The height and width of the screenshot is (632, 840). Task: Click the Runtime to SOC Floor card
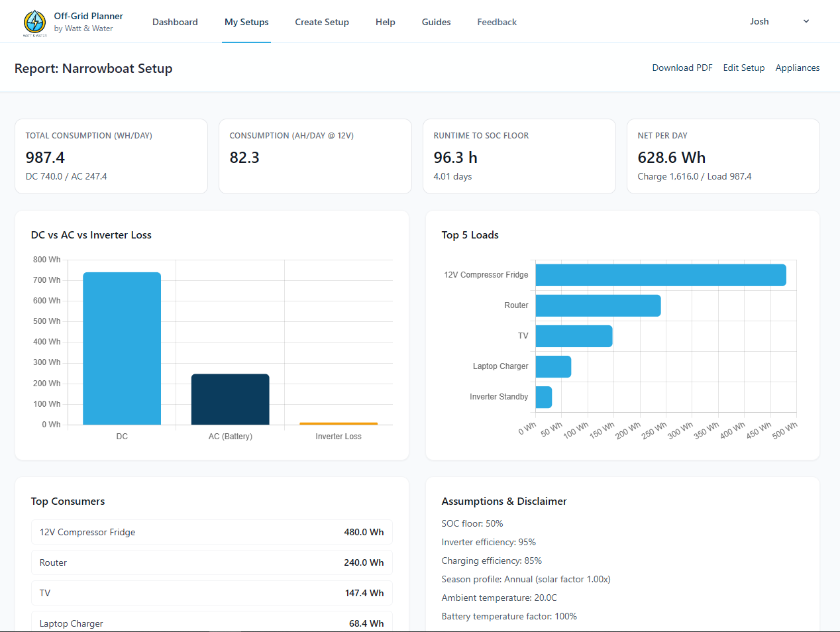pos(519,156)
